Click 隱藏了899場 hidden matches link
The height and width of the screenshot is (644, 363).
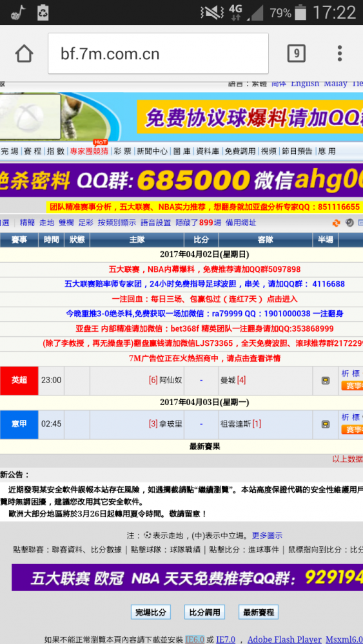click(x=199, y=223)
